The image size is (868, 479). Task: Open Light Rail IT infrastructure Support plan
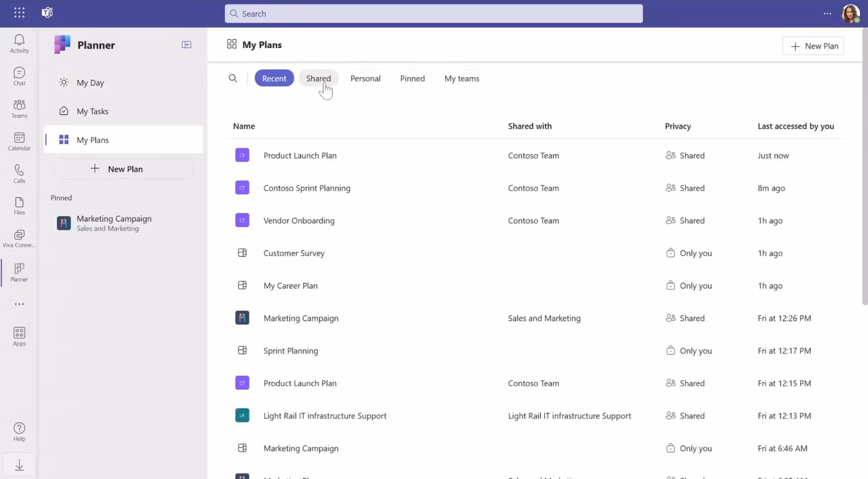click(x=325, y=416)
